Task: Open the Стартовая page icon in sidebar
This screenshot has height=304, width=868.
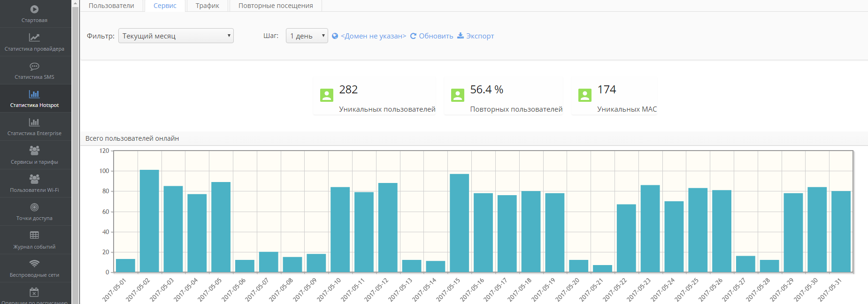Action: coord(34,9)
